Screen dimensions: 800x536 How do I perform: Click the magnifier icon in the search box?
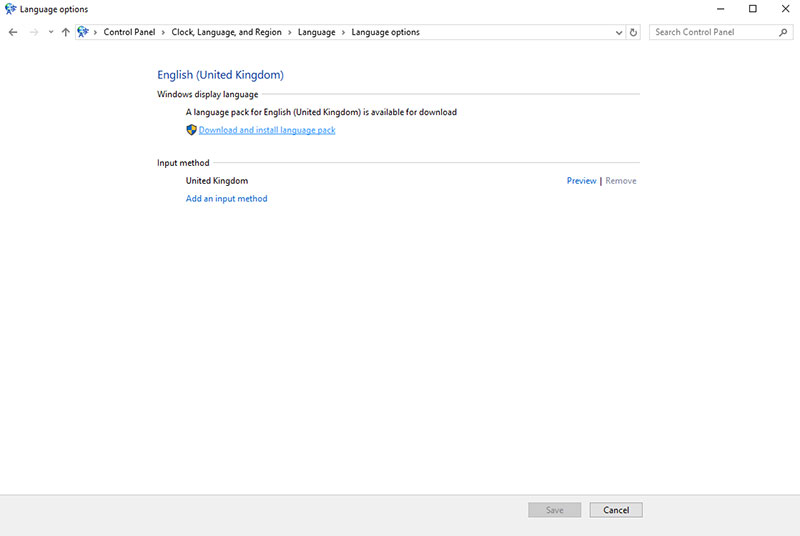[783, 32]
